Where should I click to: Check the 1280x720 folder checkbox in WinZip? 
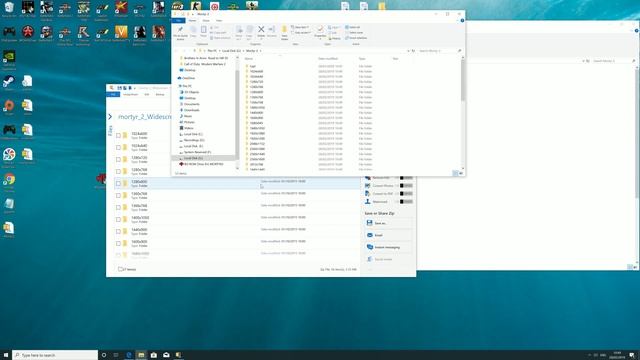click(118, 160)
